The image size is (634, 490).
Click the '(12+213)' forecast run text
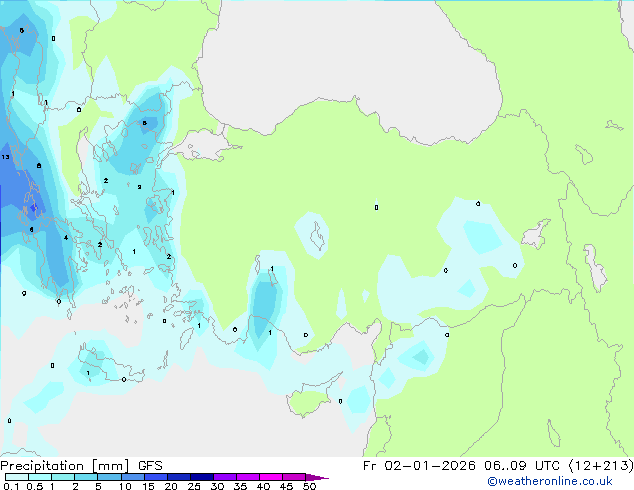(x=601, y=466)
